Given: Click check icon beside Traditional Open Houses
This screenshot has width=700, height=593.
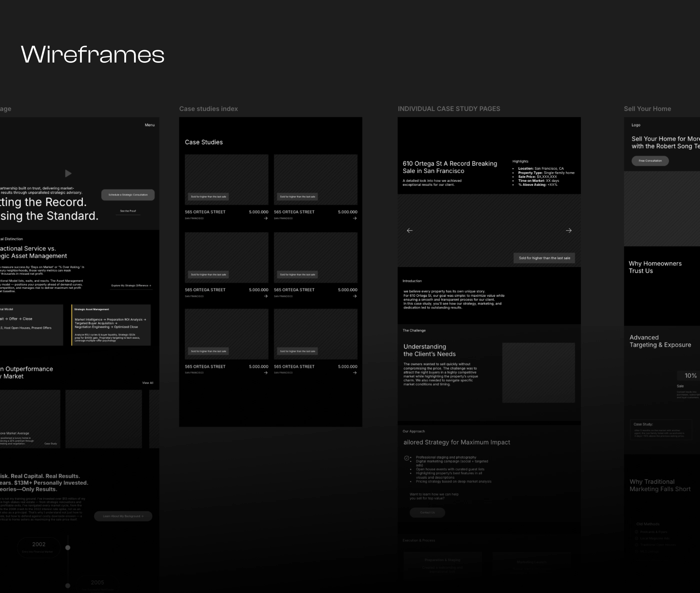Looking at the screenshot, I should 636,544.
